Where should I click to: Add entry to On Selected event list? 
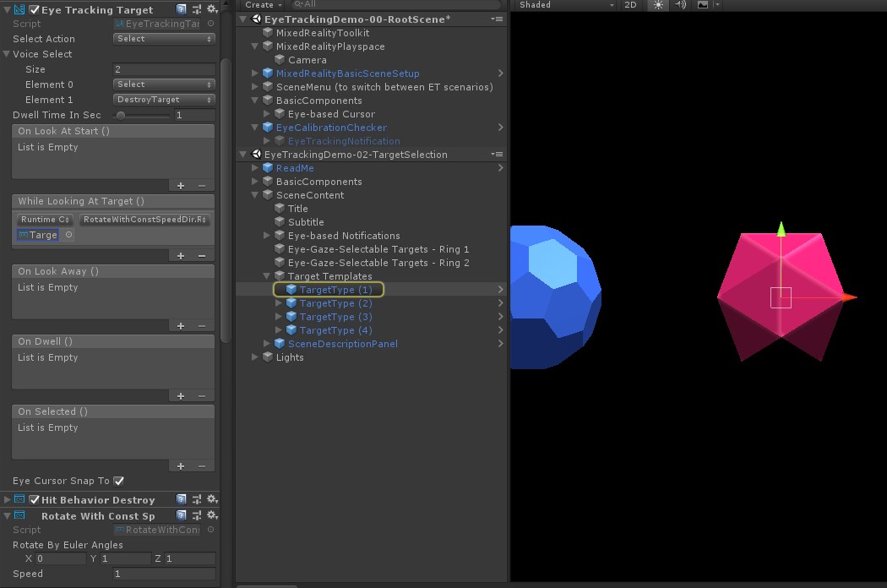point(181,466)
